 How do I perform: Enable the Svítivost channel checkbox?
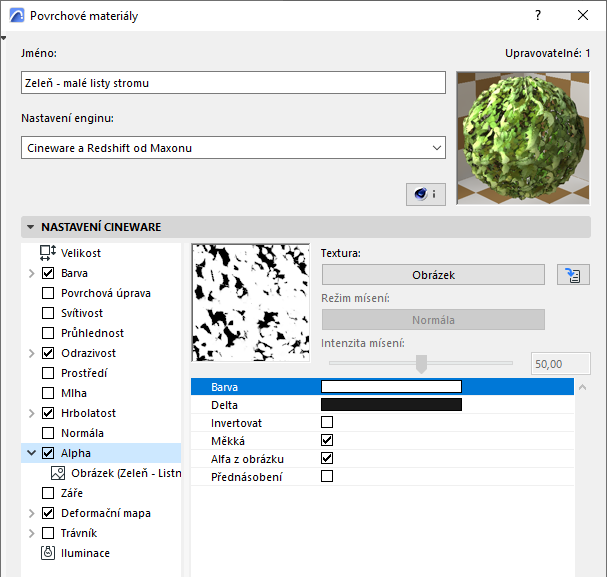[48, 313]
